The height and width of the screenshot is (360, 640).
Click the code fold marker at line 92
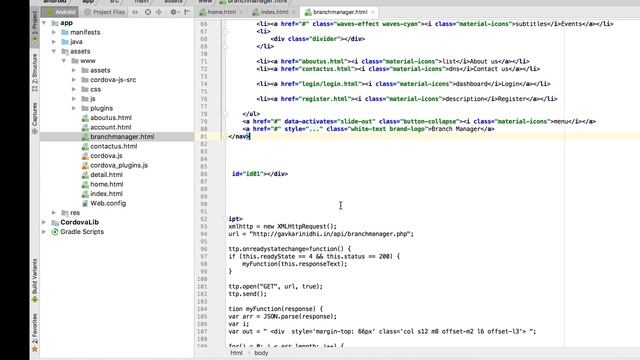click(x=226, y=219)
